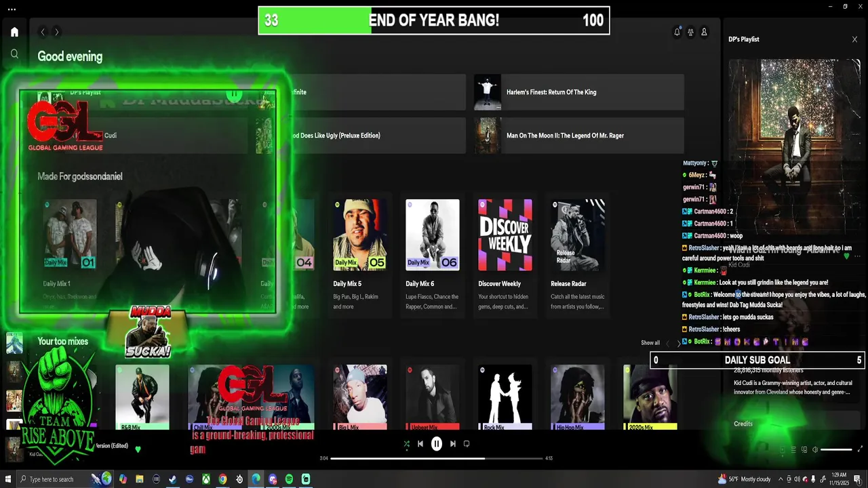The height and width of the screenshot is (488, 868).
Task: Launch Steam from the taskbar
Action: tap(173, 479)
